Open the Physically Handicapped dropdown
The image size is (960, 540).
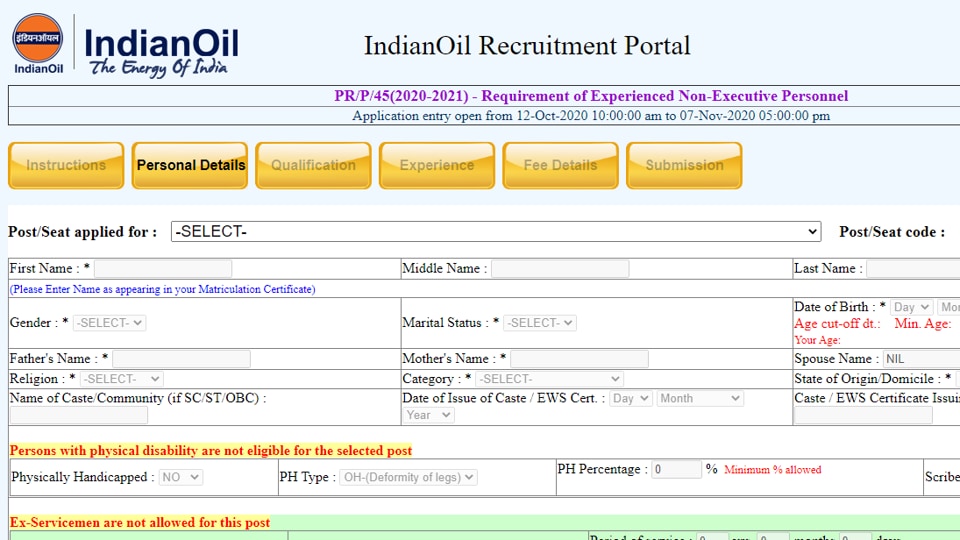point(181,477)
